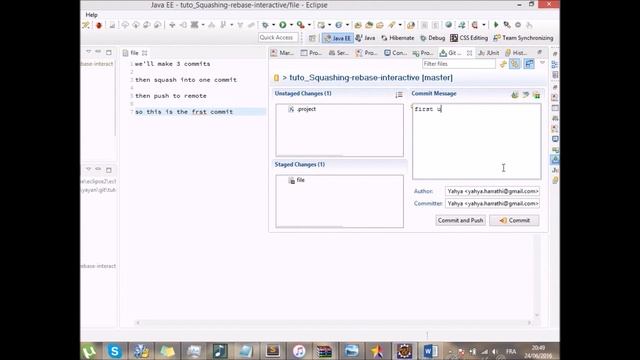Click the Commit button
This screenshot has width=640, height=360.
tap(514, 220)
